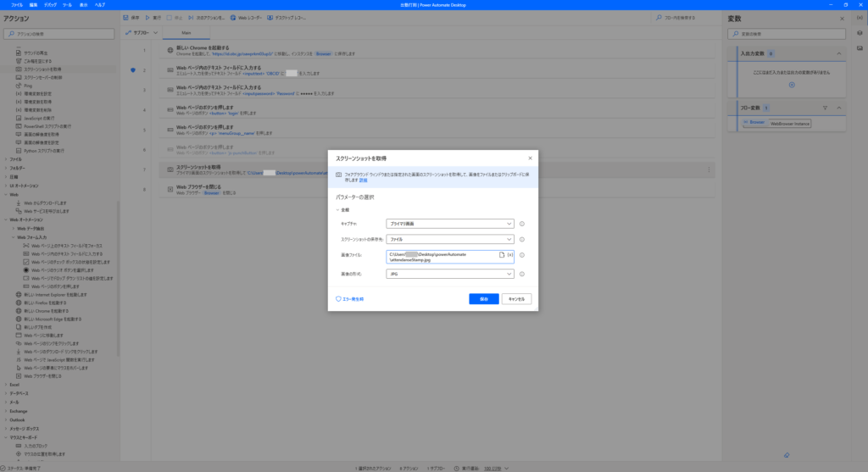The width and height of the screenshot is (868, 472).
Task: Open 画像の形式 dropdown showing JPG
Action: pyautogui.click(x=449, y=274)
